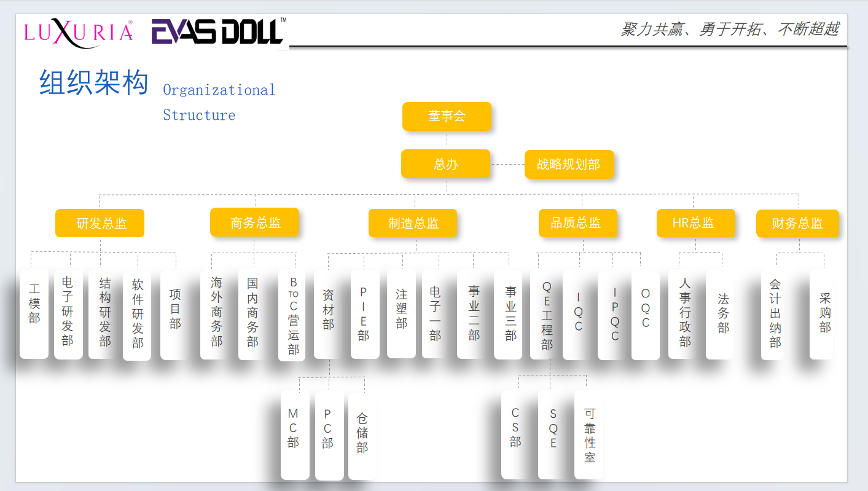This screenshot has height=491, width=868.
Task: Select the 战略规划部 box
Action: click(x=569, y=164)
